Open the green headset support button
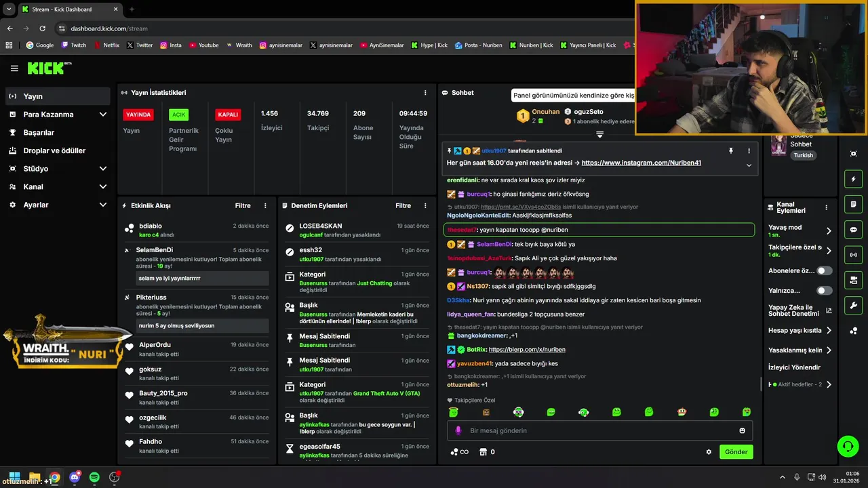The width and height of the screenshot is (868, 488). (848, 446)
